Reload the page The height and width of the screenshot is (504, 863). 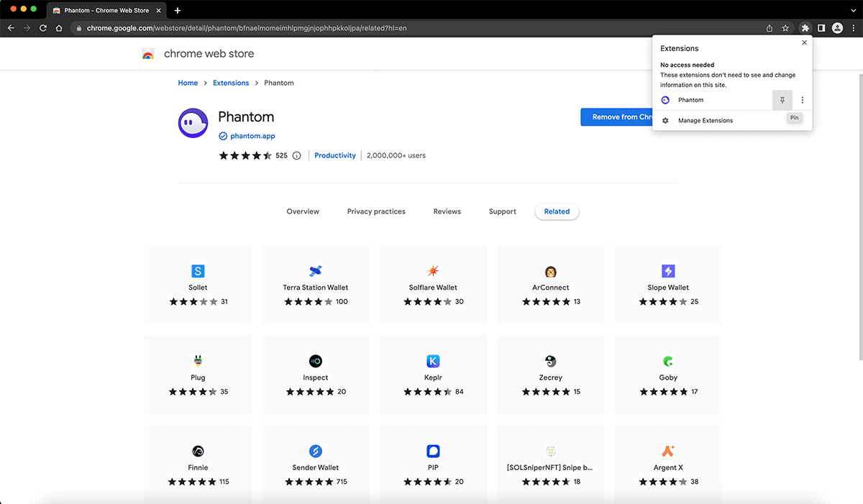point(43,28)
